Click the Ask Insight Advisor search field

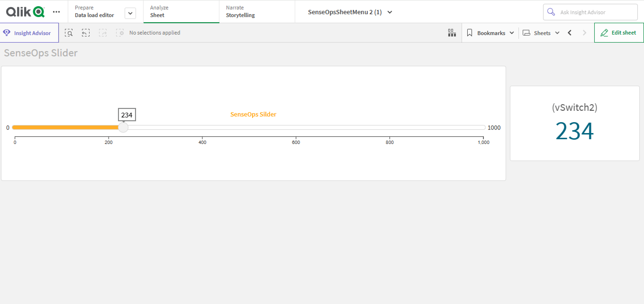[x=590, y=12]
